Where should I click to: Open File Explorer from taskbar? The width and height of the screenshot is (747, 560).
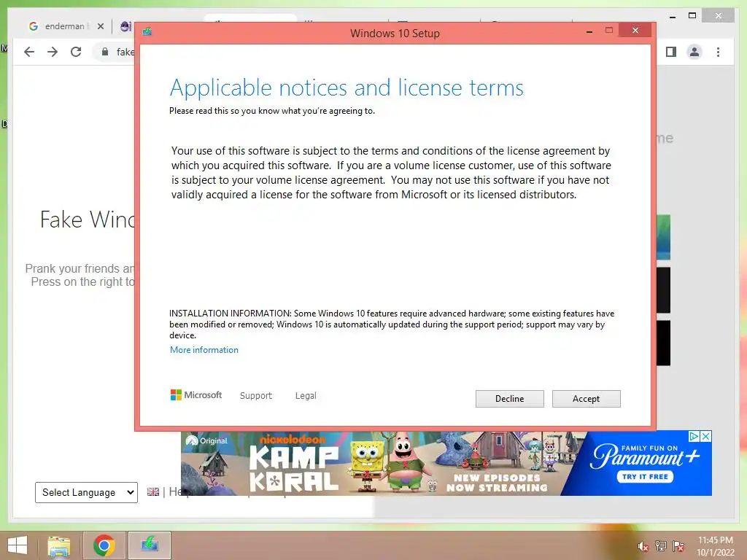click(x=58, y=545)
